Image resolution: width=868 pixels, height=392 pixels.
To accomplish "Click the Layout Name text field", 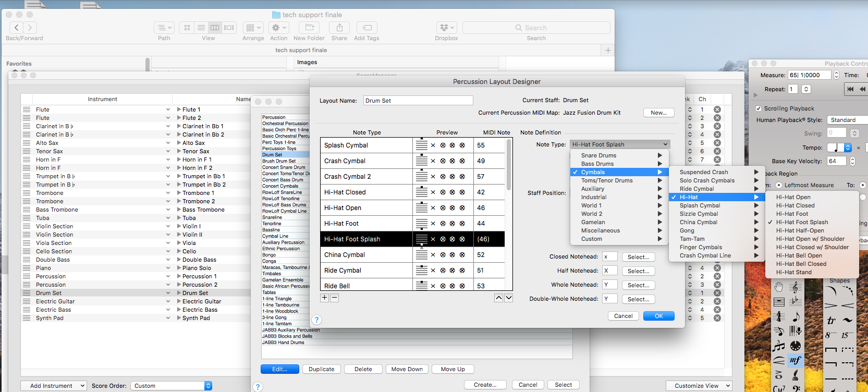I will pos(418,101).
